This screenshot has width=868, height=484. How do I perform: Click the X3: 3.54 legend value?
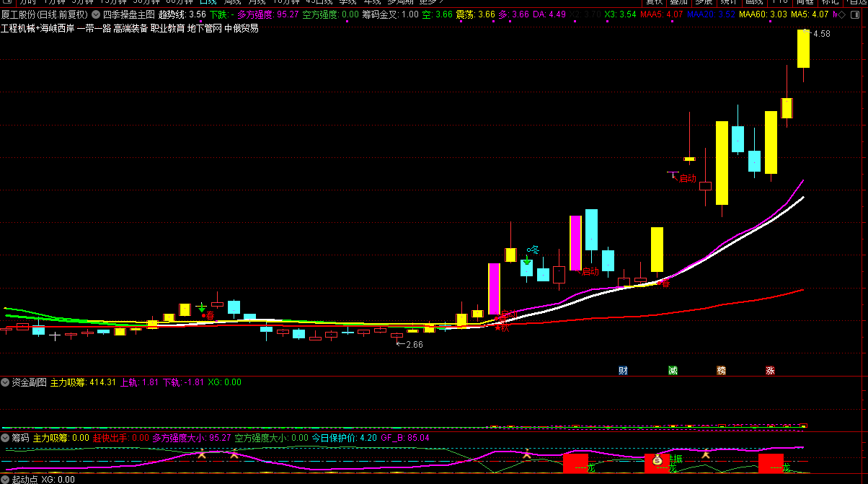pos(621,14)
